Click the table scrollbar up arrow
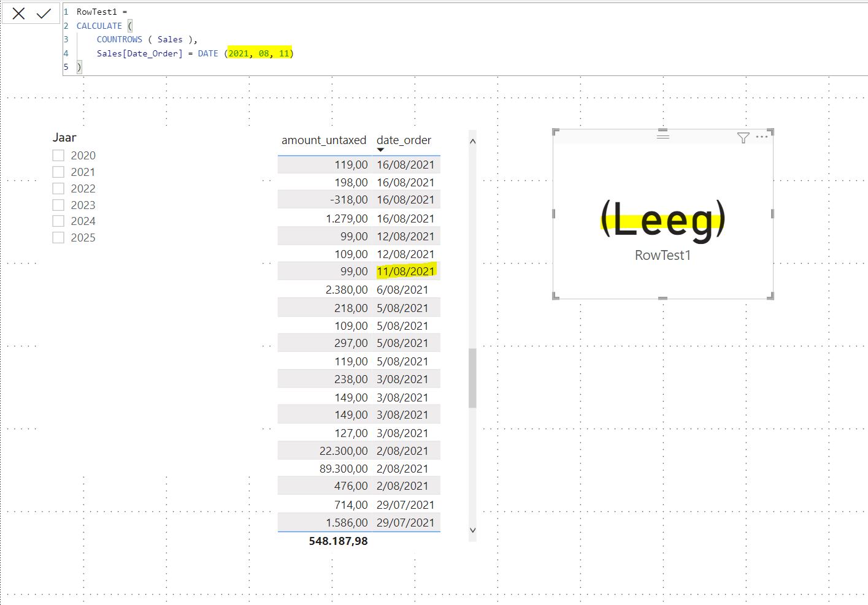 coord(472,142)
